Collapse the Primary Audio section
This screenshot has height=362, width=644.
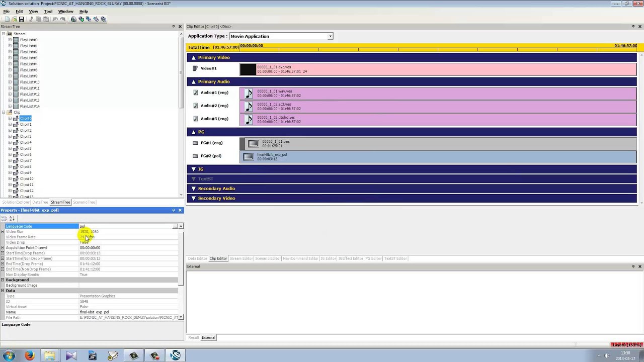tap(193, 82)
